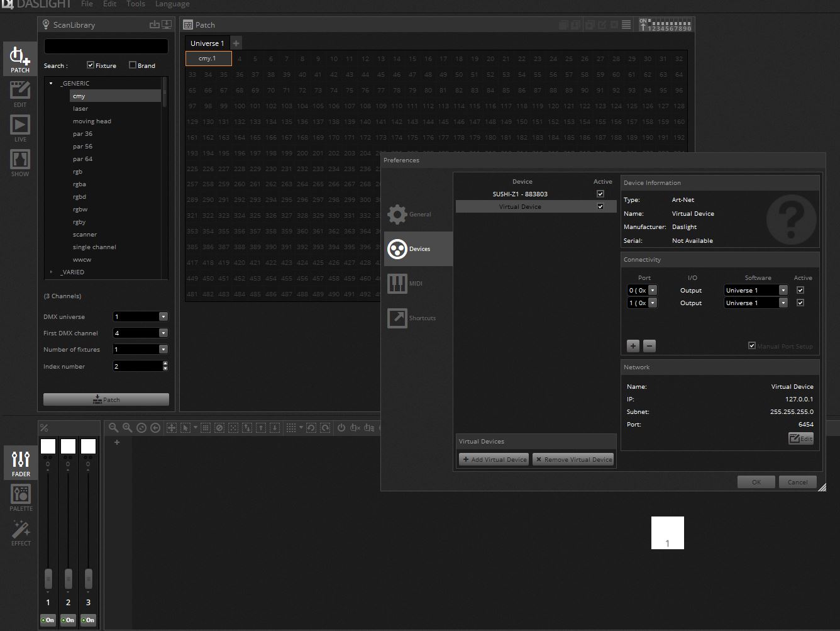Click the Index number stepper up arrow
This screenshot has width=840, height=631.
165,363
